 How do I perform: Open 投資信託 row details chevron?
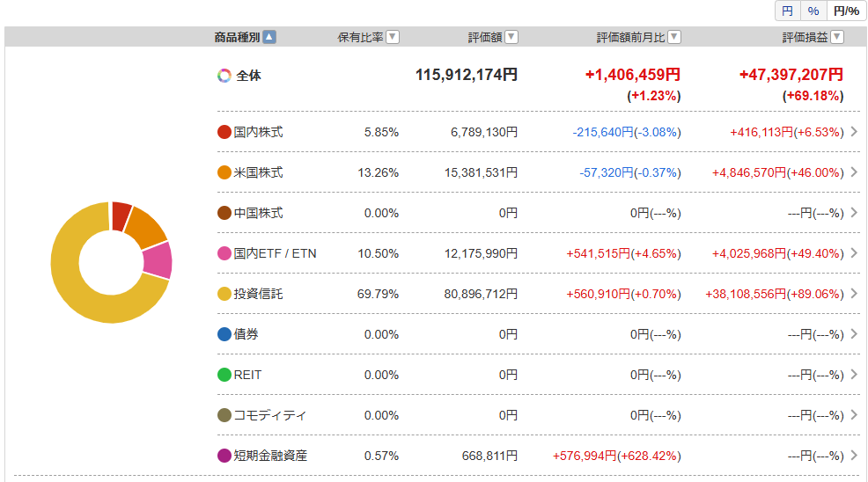tap(853, 294)
